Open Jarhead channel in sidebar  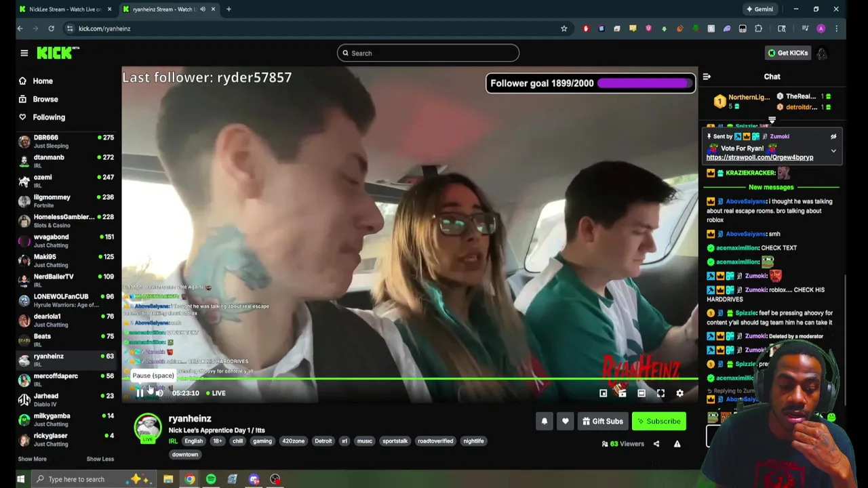[x=66, y=400]
